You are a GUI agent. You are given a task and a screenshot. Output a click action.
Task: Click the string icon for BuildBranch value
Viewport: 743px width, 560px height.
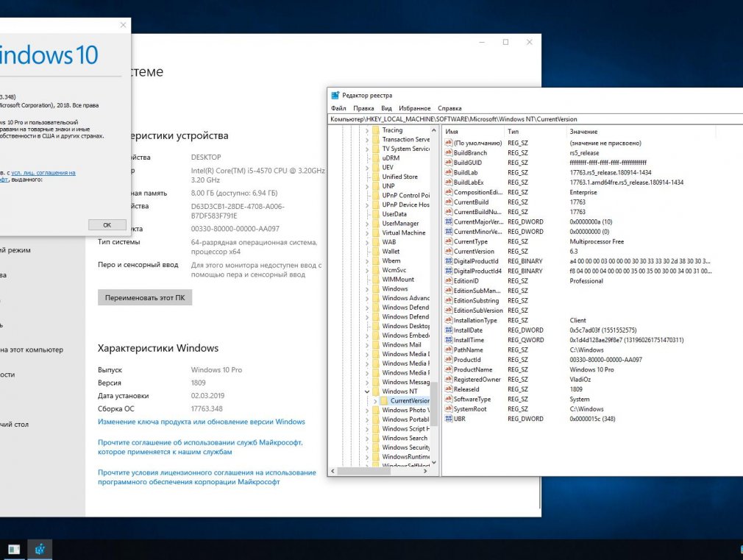click(x=449, y=152)
